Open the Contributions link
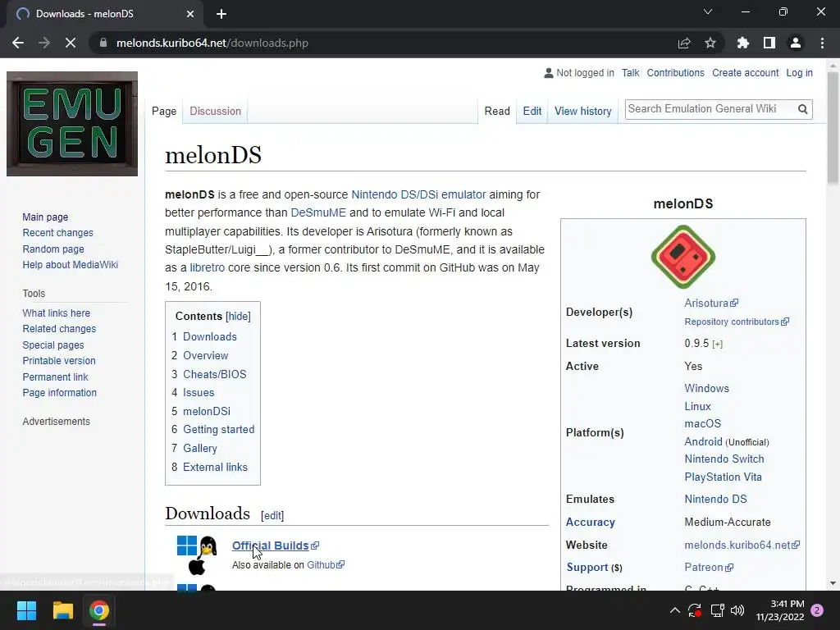 click(x=676, y=73)
